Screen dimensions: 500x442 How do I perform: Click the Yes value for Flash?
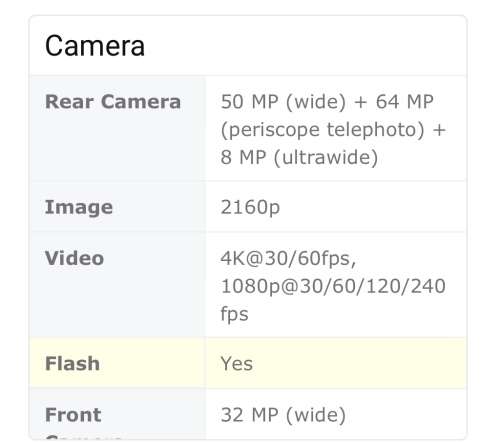tap(236, 363)
